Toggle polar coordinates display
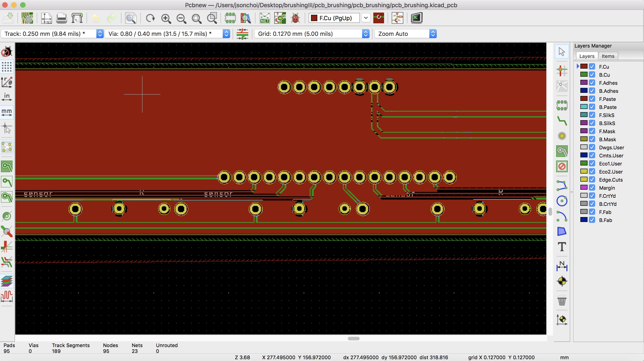 click(x=7, y=82)
